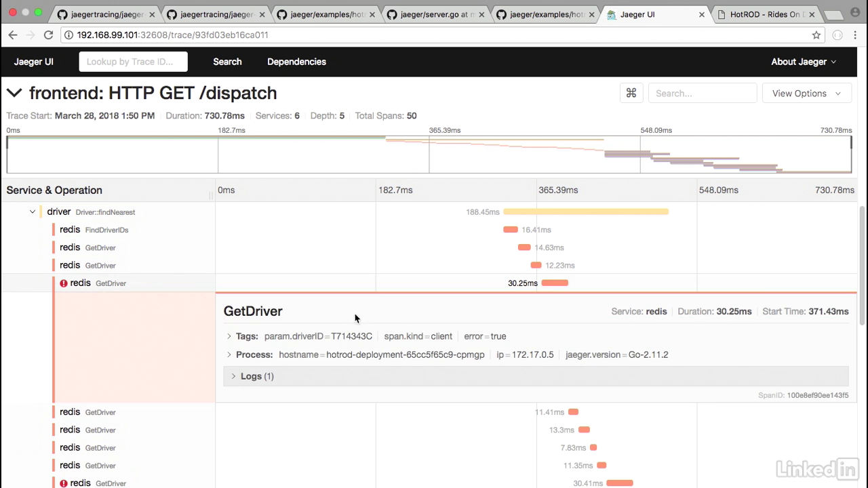Close the Jaeger UI browser tab
The image size is (868, 488).
pos(702,14)
